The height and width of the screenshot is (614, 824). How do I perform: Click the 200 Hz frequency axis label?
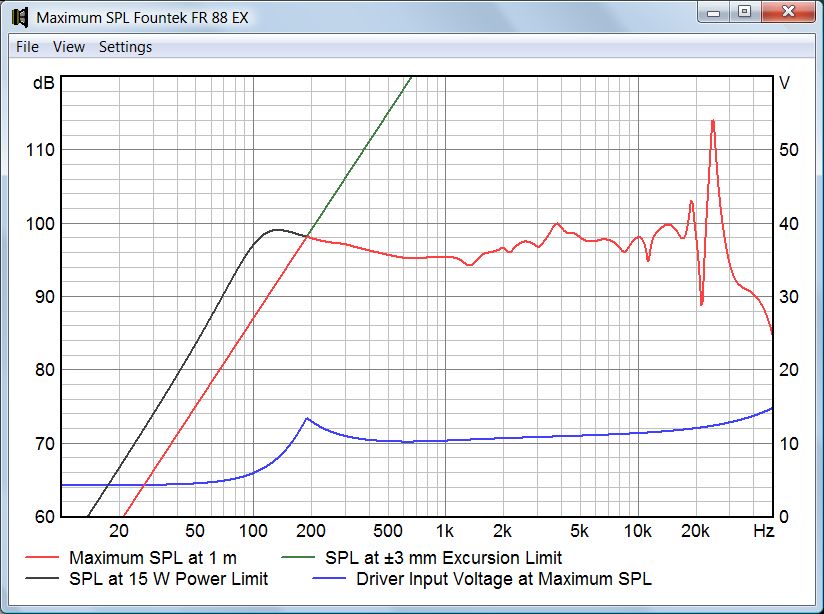(311, 531)
